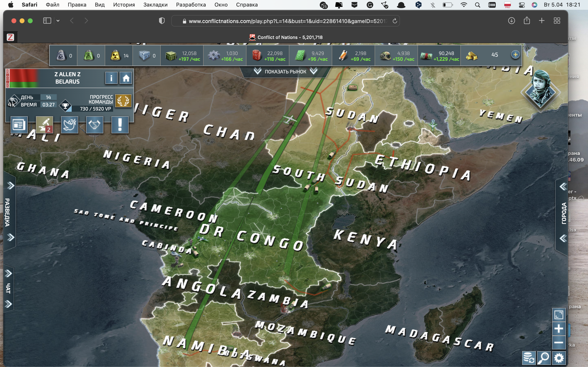Click the laurel team progress button
The width and height of the screenshot is (588, 367).
(123, 101)
